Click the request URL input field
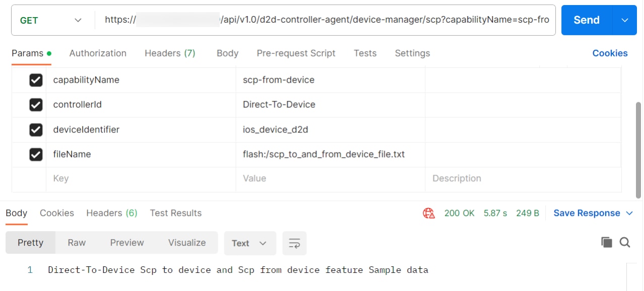644x291 pixels. (327, 20)
